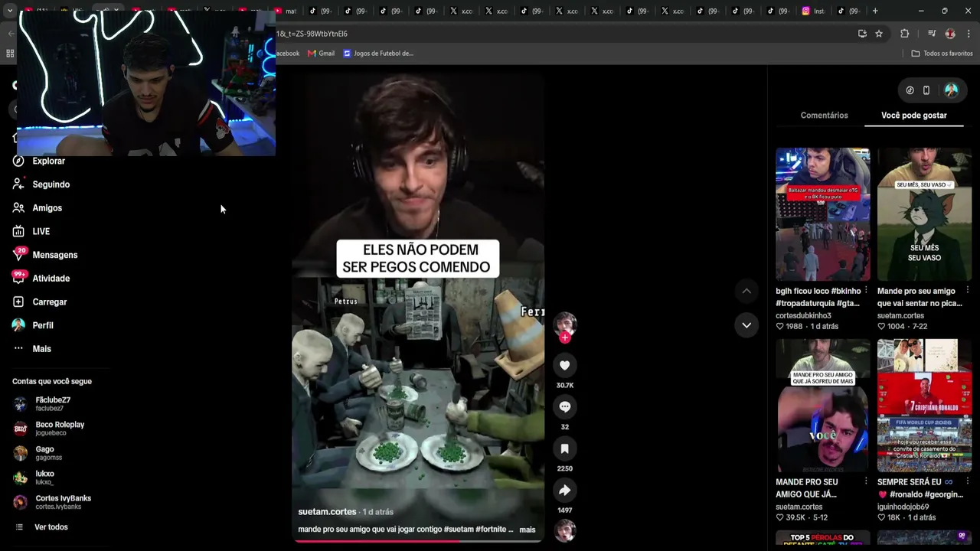Open the Seguindo feed icon
Image resolution: width=980 pixels, height=551 pixels.
18,184
